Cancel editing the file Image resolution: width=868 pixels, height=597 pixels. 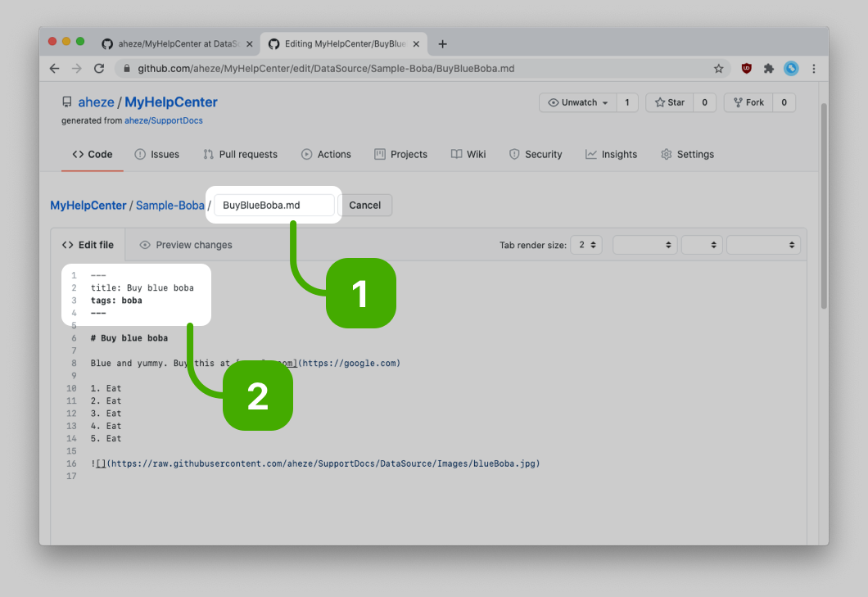(x=364, y=205)
